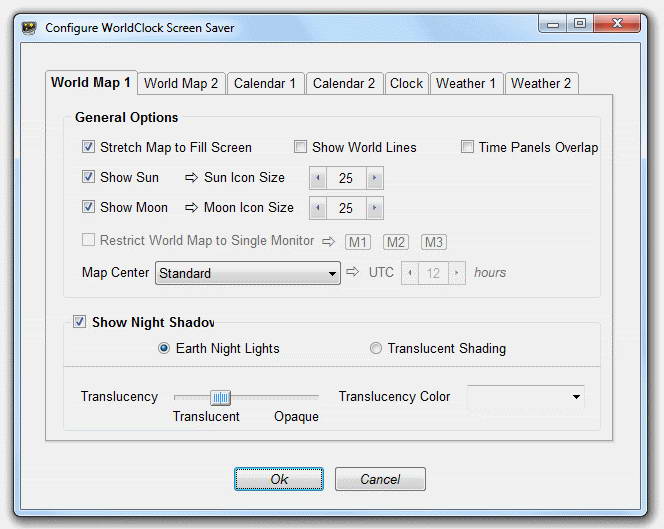664x529 pixels.
Task: Open the Translucency Color dropdown
Action: click(x=526, y=397)
